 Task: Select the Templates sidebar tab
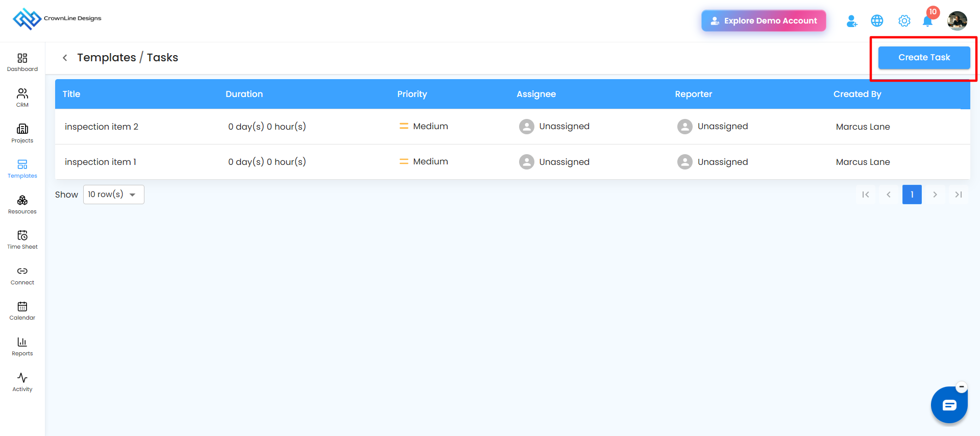[22, 169]
